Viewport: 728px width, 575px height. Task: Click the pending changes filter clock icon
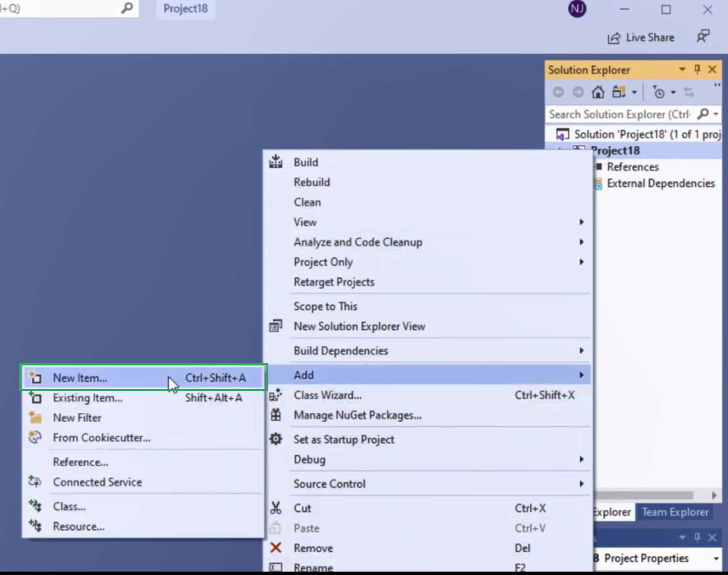point(659,92)
